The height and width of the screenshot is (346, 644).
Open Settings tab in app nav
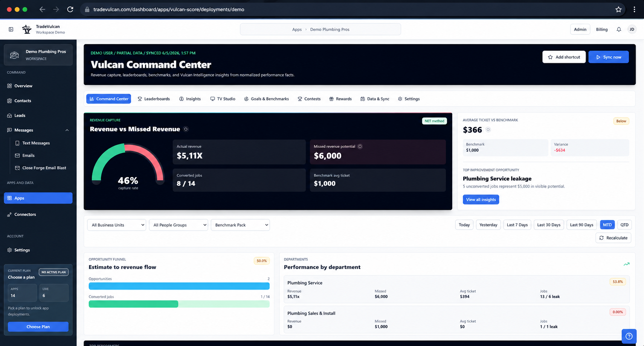(409, 99)
